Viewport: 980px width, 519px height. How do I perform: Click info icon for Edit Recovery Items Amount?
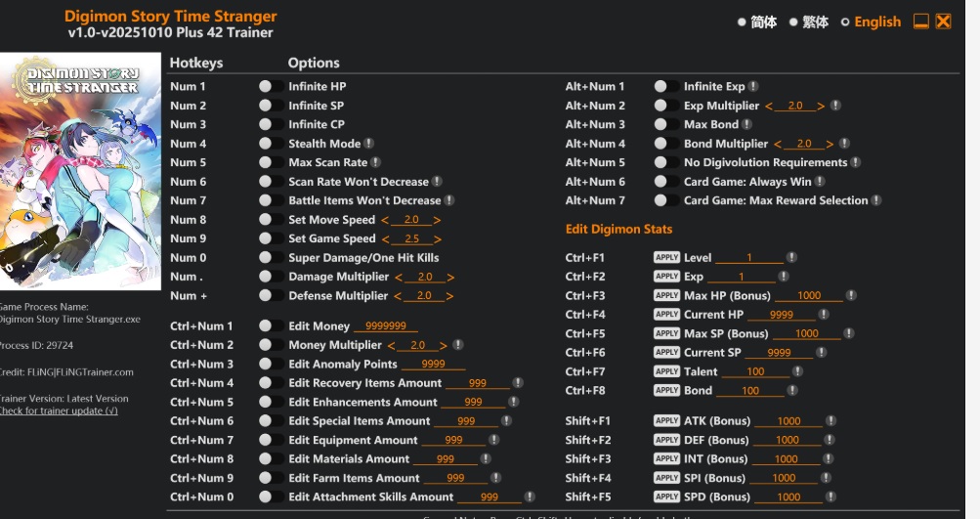click(518, 383)
